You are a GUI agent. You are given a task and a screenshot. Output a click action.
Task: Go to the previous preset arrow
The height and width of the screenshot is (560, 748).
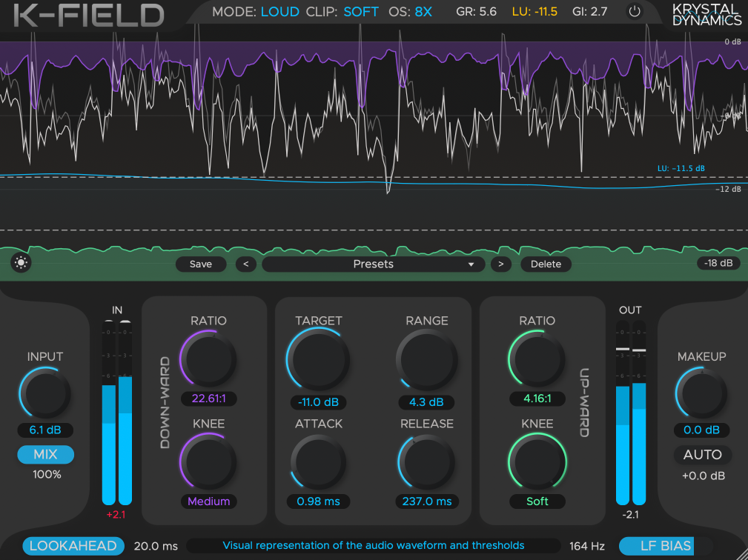point(245,264)
